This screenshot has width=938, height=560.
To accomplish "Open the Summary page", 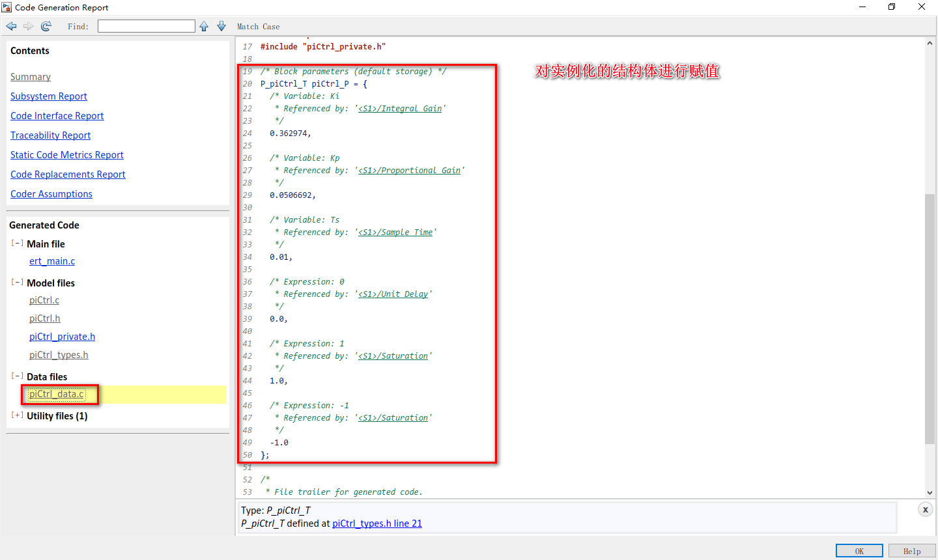I will 30,76.
